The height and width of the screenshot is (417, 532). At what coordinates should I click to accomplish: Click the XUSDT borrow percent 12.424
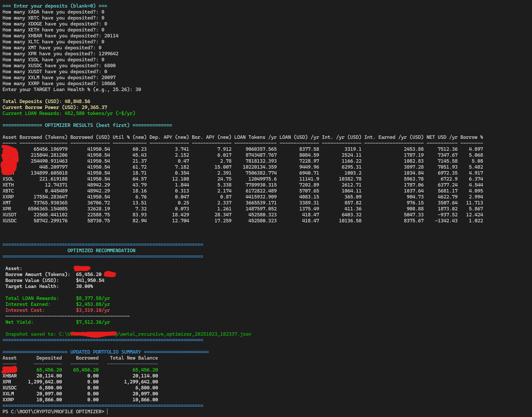(475, 214)
